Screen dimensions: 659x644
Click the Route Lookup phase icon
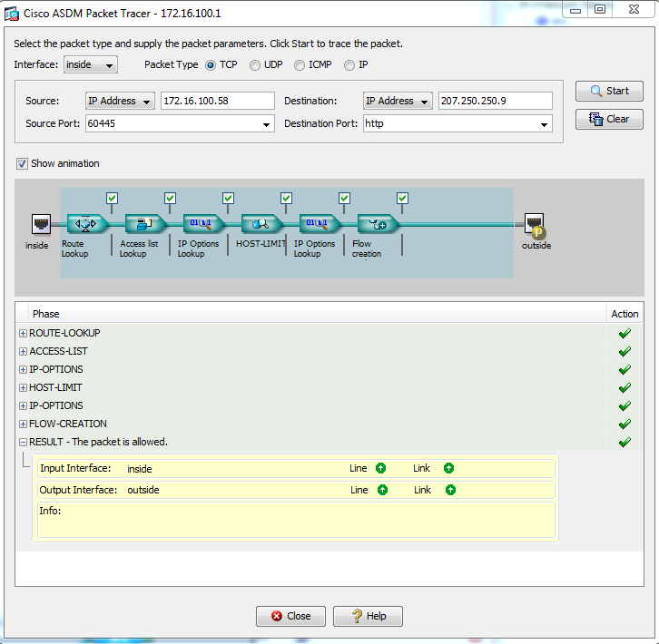pyautogui.click(x=87, y=223)
